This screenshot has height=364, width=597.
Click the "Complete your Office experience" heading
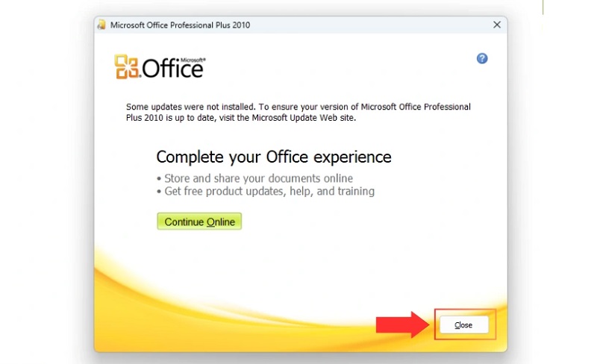[x=273, y=157]
